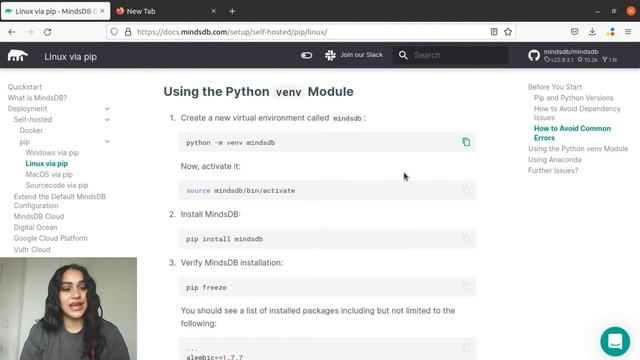
Task: Select Linux via pip in sidebar
Action: [47, 163]
